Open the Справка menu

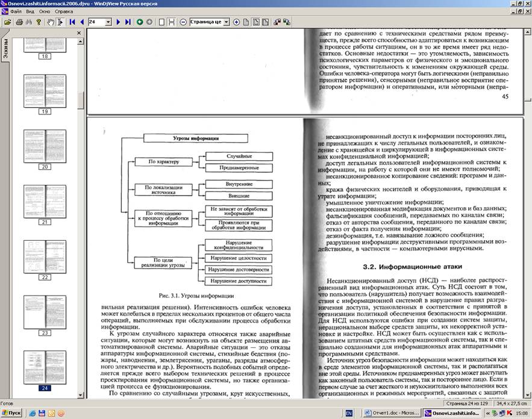point(64,11)
